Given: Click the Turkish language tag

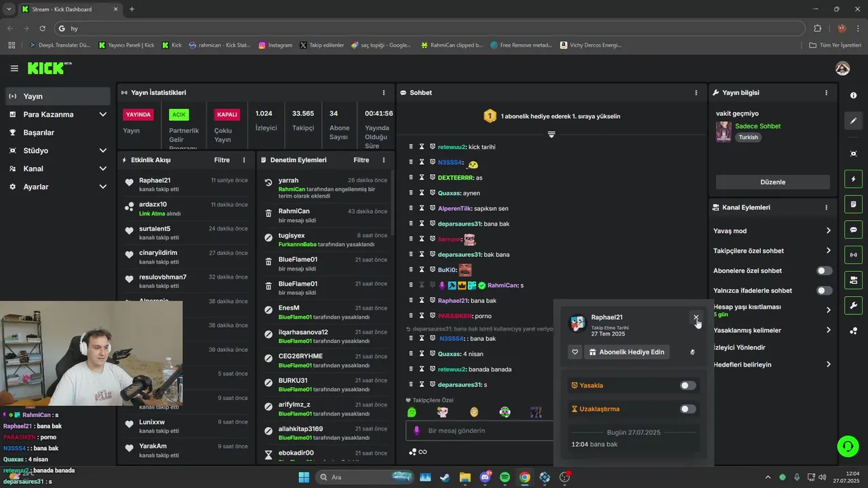Looking at the screenshot, I should (749, 137).
